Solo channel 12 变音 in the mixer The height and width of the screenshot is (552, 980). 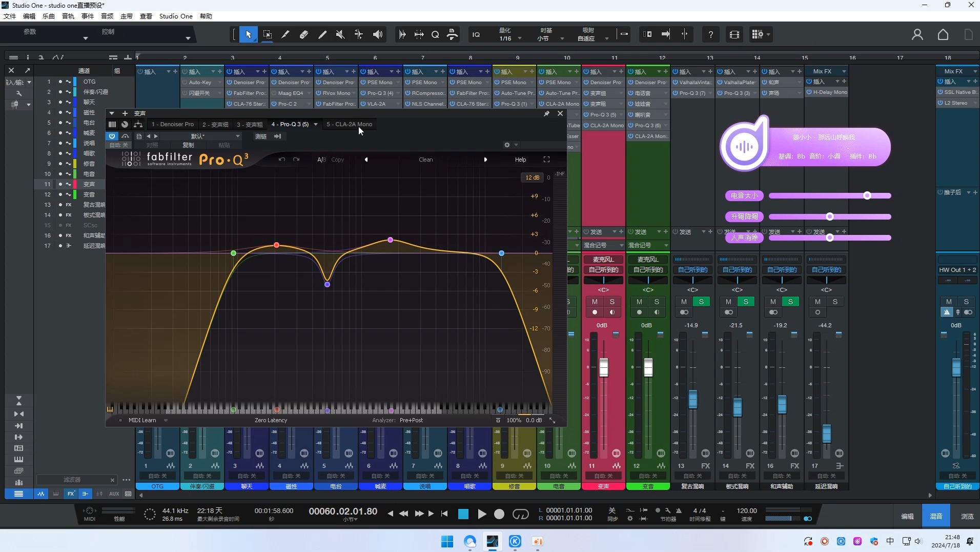tap(657, 302)
